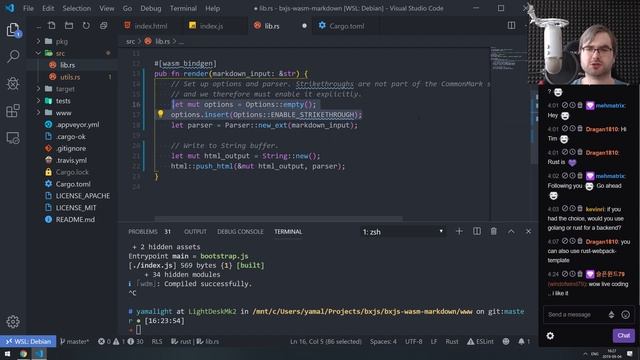Click the VS Code taskbar icon
The height and width of the screenshot is (360, 640).
39,353
